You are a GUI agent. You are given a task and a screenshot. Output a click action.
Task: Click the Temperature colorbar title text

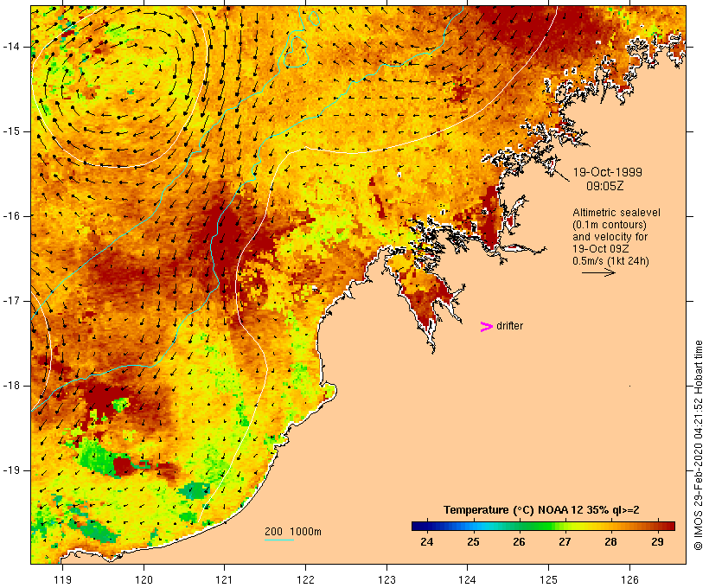coord(541,510)
